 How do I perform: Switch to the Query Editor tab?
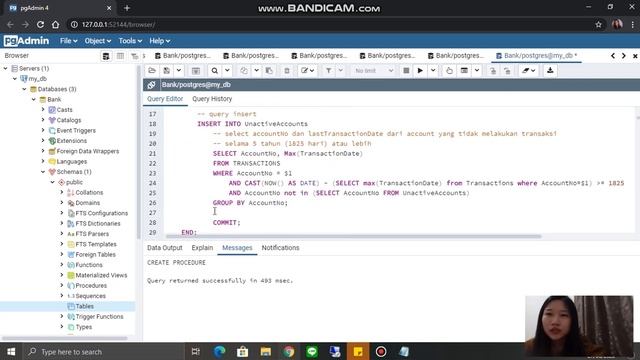point(165,99)
